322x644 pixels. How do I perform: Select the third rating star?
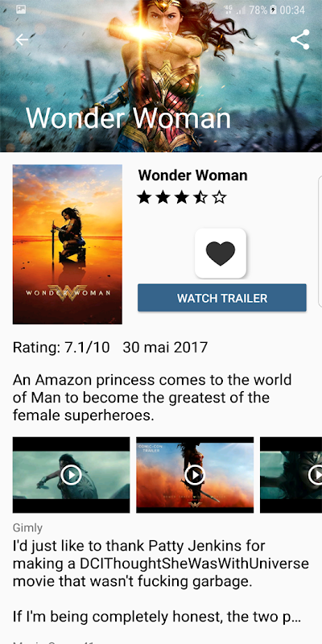click(x=182, y=197)
